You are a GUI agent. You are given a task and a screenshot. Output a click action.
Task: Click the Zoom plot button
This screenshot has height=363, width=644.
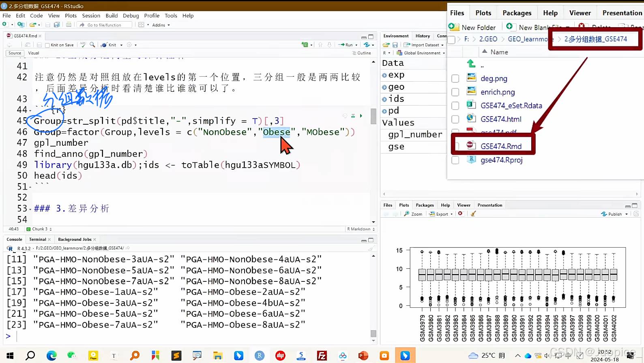(x=413, y=214)
